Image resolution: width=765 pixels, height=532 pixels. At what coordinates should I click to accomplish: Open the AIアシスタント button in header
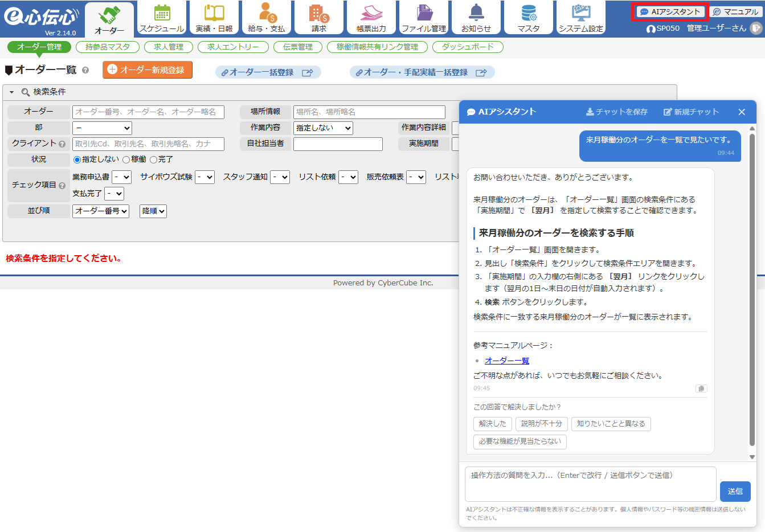[x=670, y=11]
